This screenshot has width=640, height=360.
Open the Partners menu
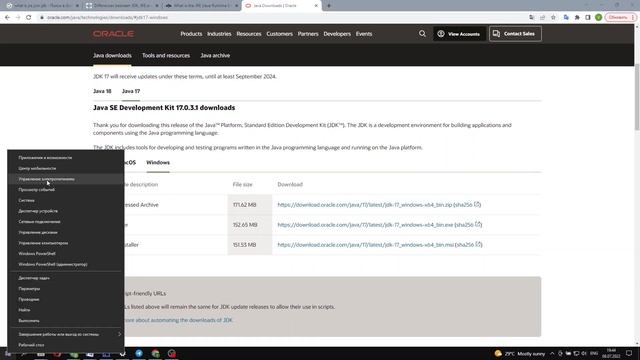308,34
